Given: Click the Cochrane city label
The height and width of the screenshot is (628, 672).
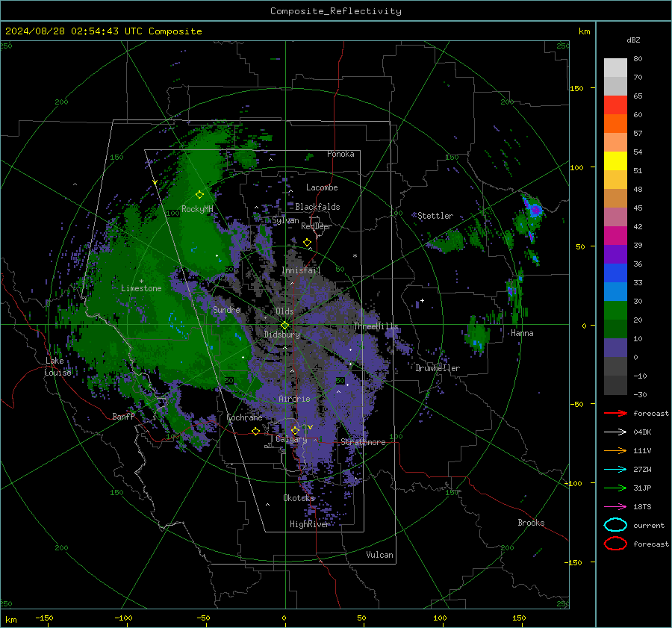Looking at the screenshot, I should point(244,417).
